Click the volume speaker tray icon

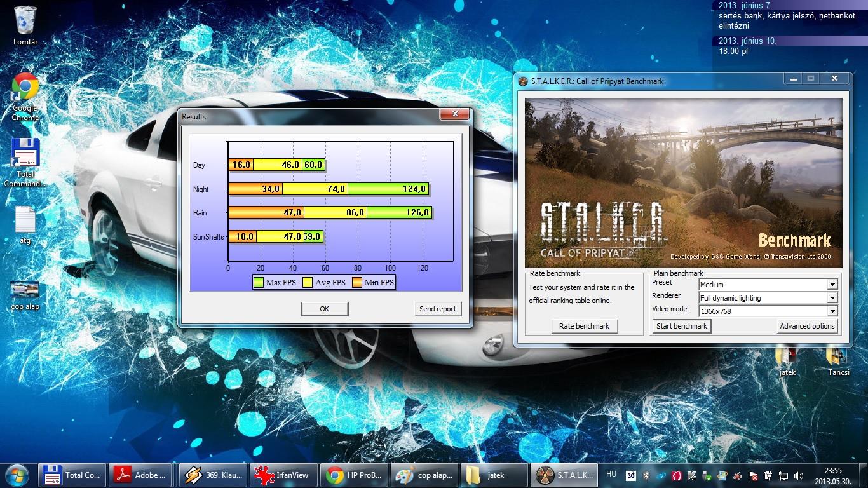click(x=798, y=475)
